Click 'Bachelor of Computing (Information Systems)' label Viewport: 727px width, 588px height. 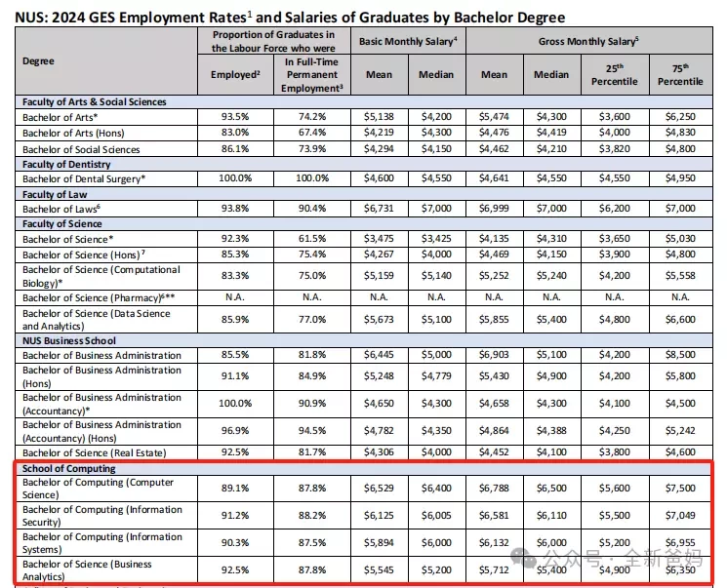(x=102, y=543)
